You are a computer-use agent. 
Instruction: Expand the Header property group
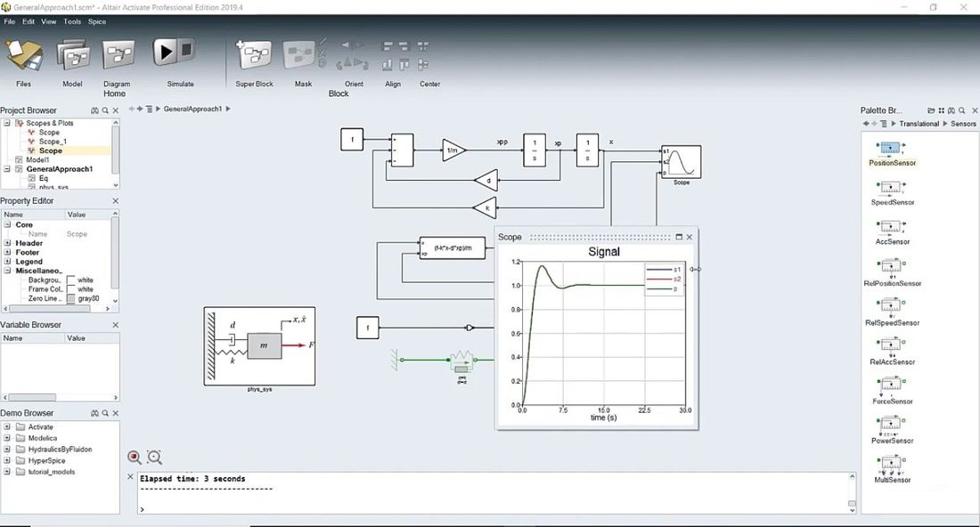click(x=7, y=243)
